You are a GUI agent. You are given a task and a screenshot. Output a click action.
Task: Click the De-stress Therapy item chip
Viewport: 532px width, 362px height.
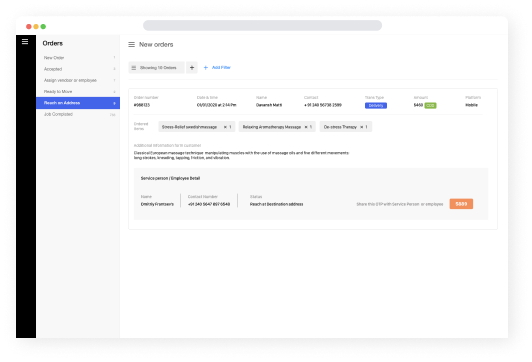345,127
